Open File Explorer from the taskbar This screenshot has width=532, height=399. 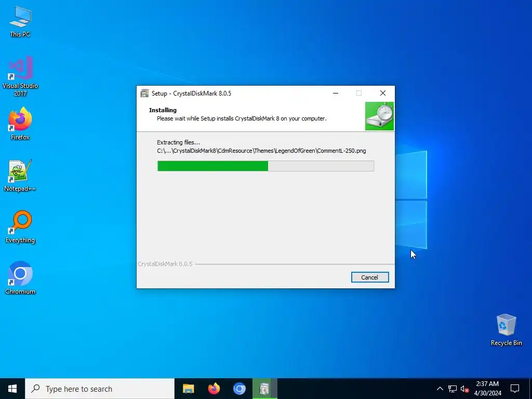coord(188,389)
